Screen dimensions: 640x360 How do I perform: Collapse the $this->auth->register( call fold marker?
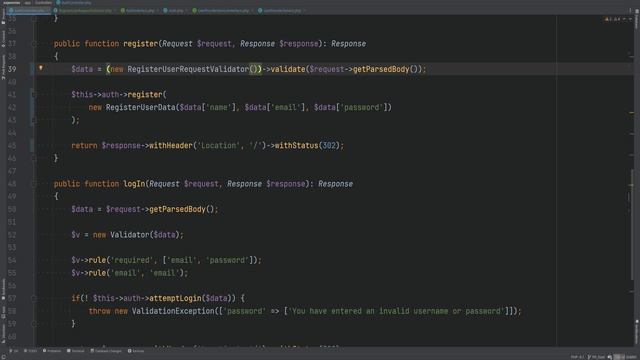[x=34, y=95]
